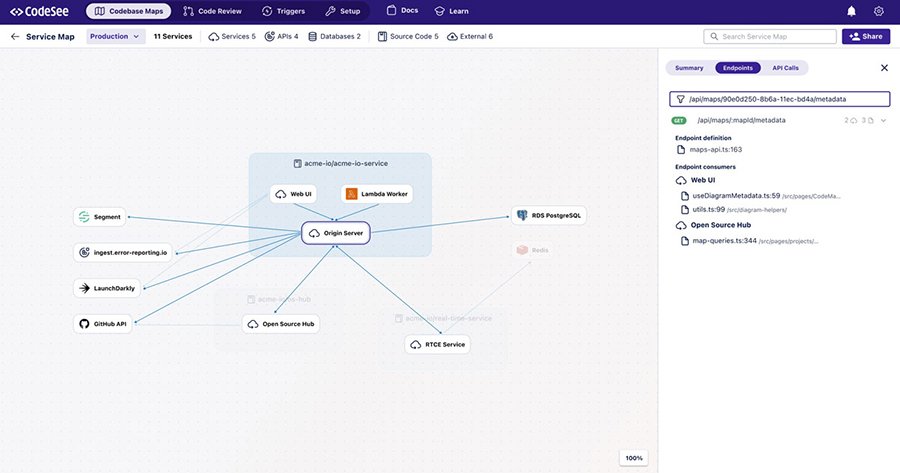900x473 pixels.
Task: Click the Share button
Action: click(x=866, y=37)
